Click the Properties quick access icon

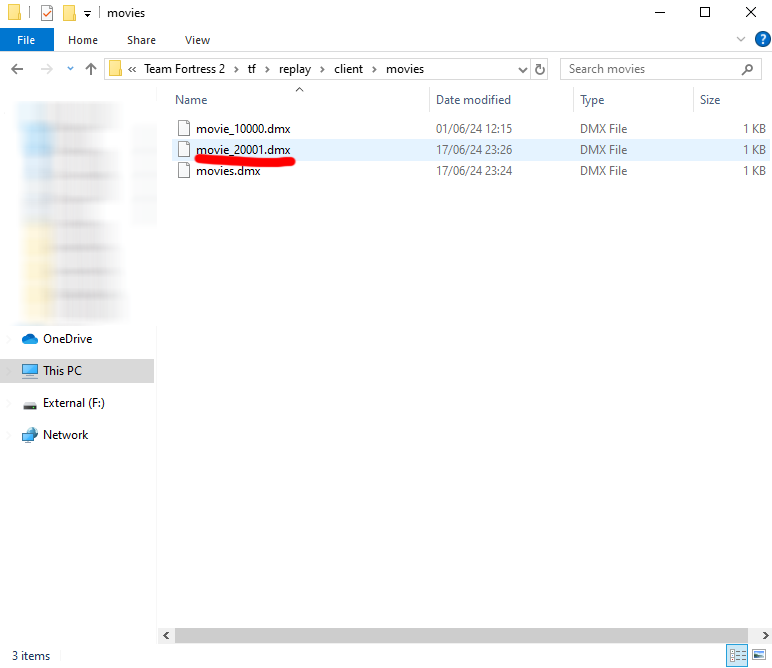pyautogui.click(x=47, y=13)
